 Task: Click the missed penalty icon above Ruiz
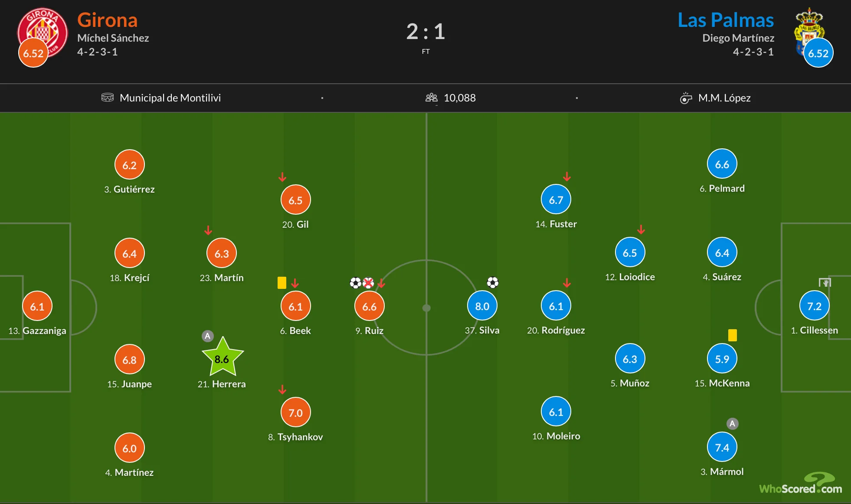[368, 283]
